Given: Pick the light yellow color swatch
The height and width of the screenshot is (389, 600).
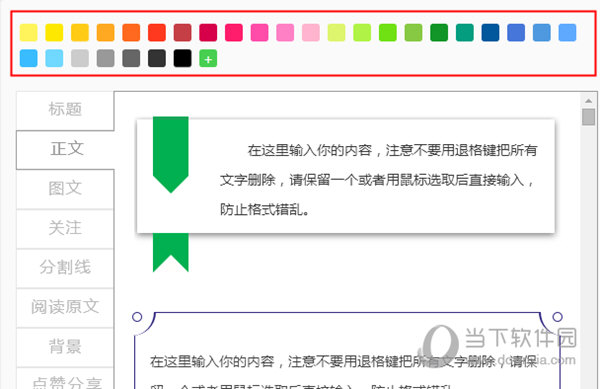Looking at the screenshot, I should coord(29,32).
